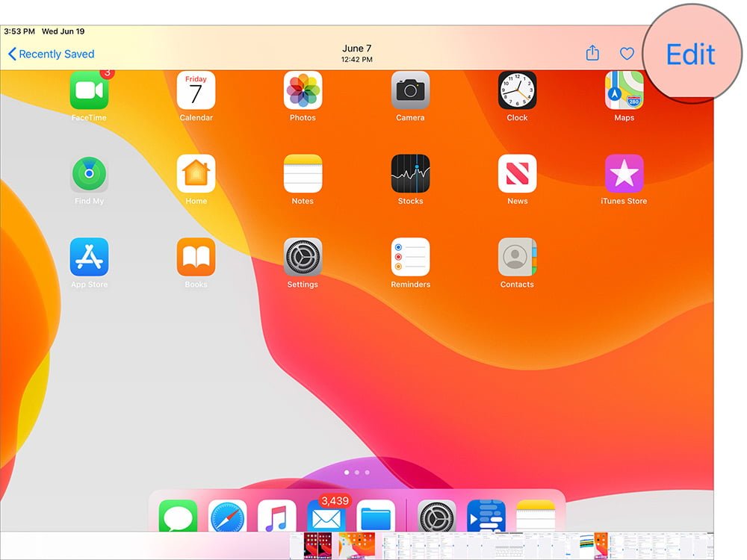Open the Contacts app icon

pyautogui.click(x=518, y=257)
